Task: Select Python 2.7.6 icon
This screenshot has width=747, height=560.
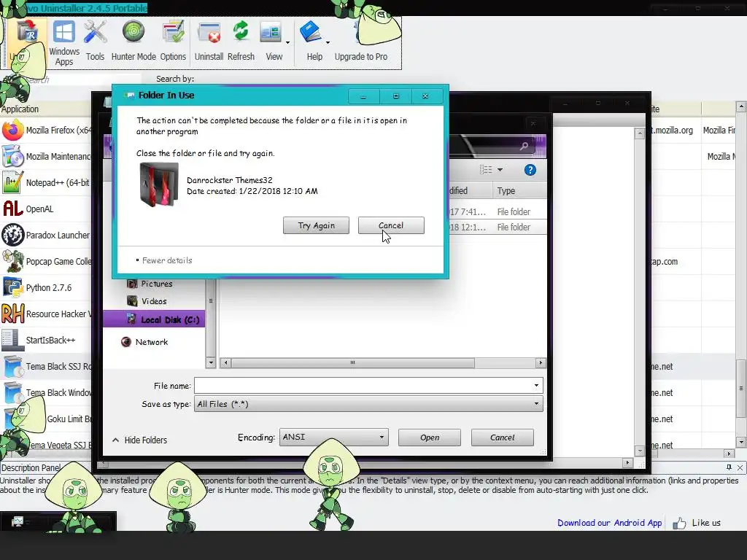Action: pyautogui.click(x=13, y=287)
